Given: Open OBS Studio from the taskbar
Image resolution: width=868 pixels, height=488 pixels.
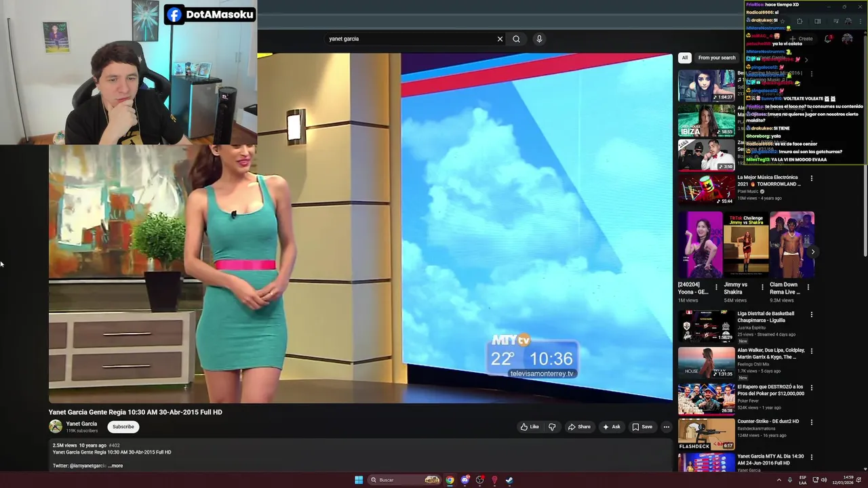Looking at the screenshot, I should [x=479, y=480].
